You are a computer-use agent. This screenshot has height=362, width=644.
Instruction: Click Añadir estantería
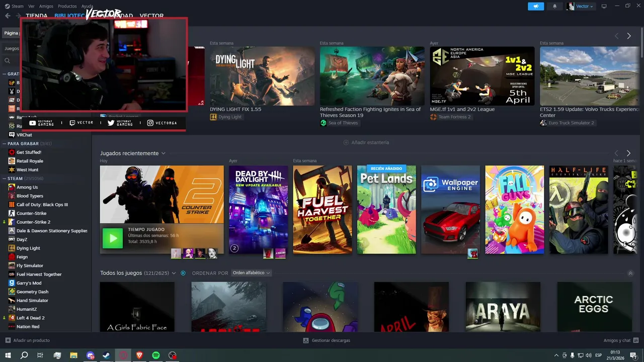pos(366,142)
